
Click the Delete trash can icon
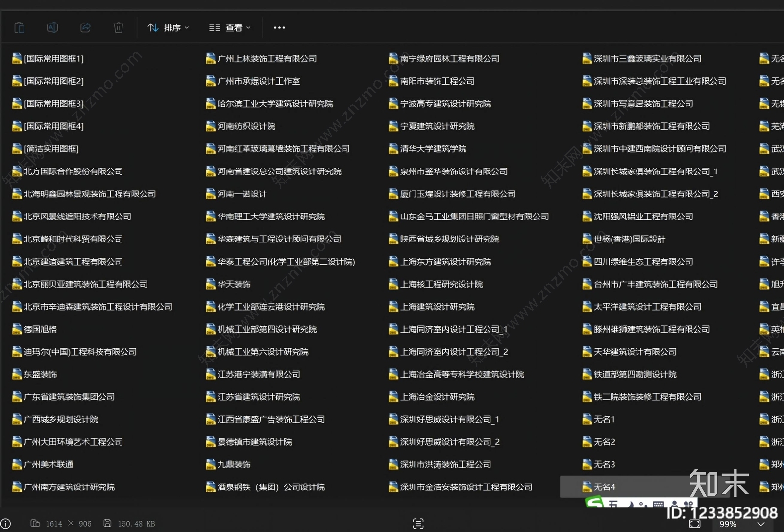(x=119, y=28)
